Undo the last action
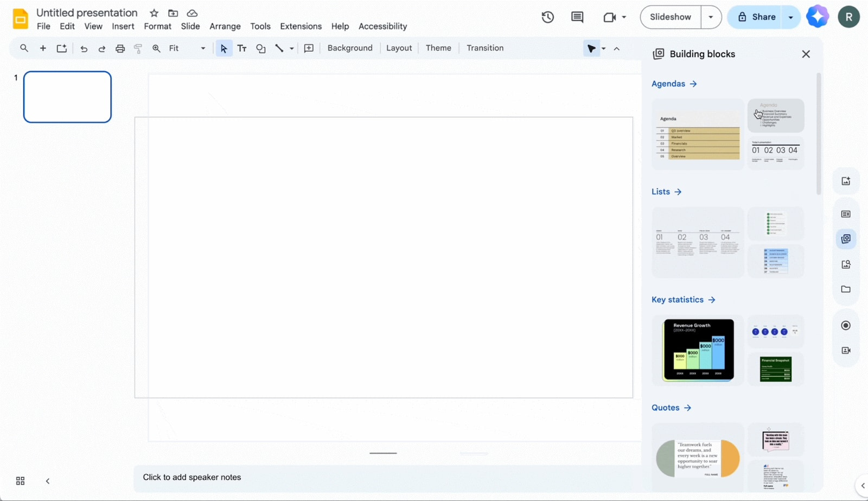The height and width of the screenshot is (501, 868). [84, 48]
